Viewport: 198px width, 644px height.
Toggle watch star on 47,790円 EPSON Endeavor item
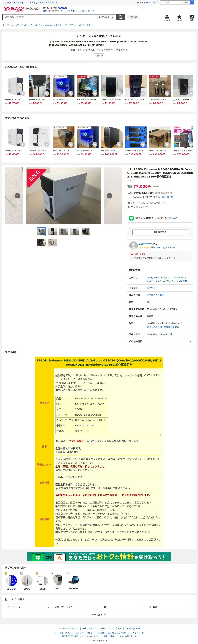[x=23, y=93]
